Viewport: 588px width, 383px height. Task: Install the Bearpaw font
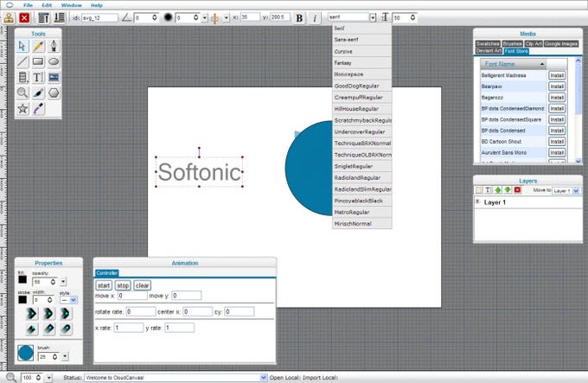(557, 86)
